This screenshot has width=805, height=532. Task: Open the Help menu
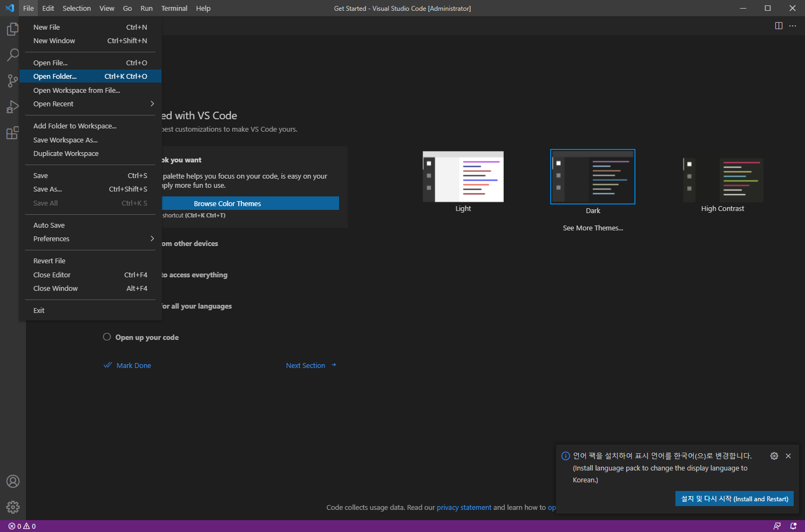tap(203, 8)
